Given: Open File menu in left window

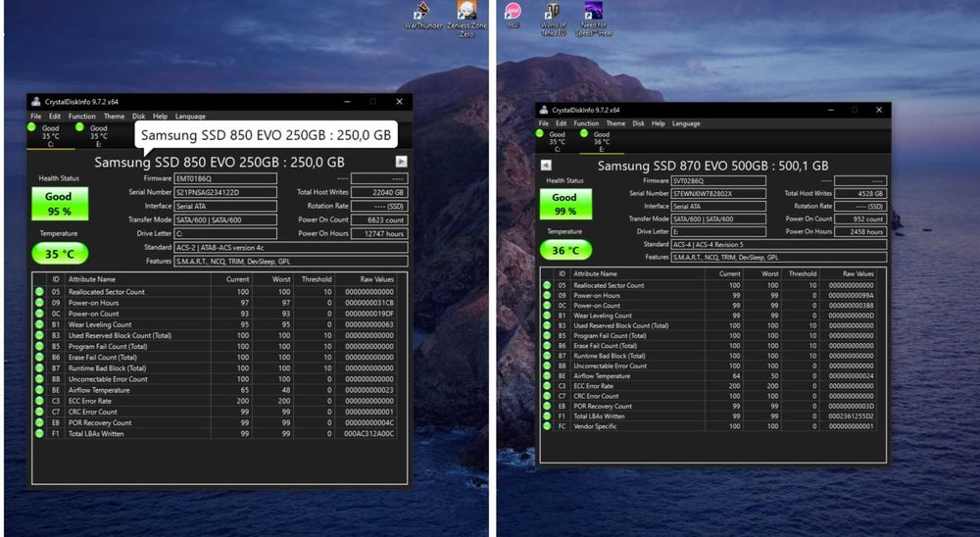Looking at the screenshot, I should pyautogui.click(x=36, y=117).
